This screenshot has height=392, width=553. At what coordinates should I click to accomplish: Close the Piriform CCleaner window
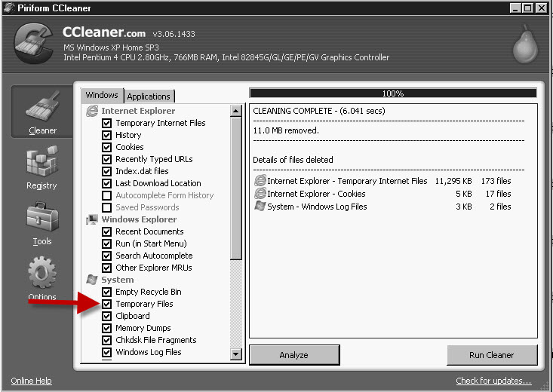pyautogui.click(x=541, y=8)
